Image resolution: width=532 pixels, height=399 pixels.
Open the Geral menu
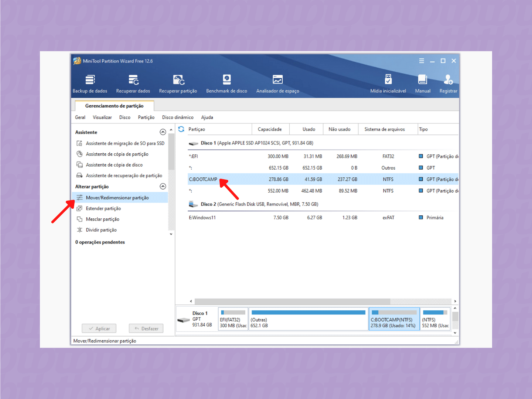80,117
